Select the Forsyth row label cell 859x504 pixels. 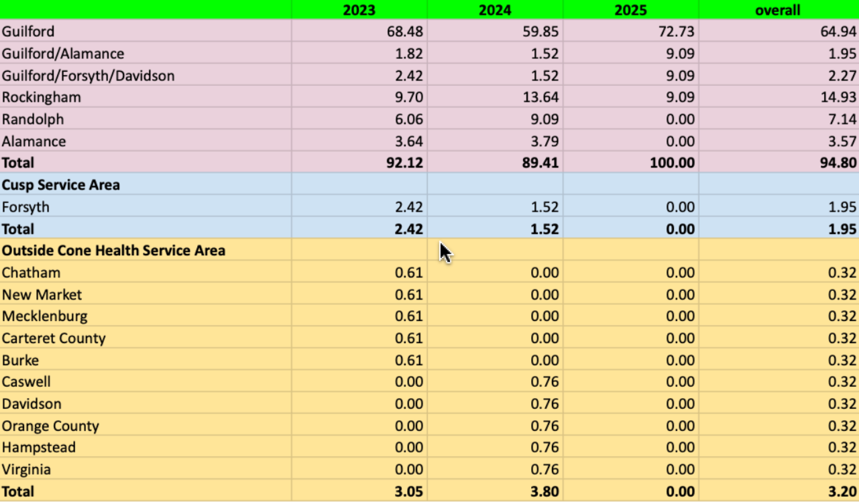[145, 207]
